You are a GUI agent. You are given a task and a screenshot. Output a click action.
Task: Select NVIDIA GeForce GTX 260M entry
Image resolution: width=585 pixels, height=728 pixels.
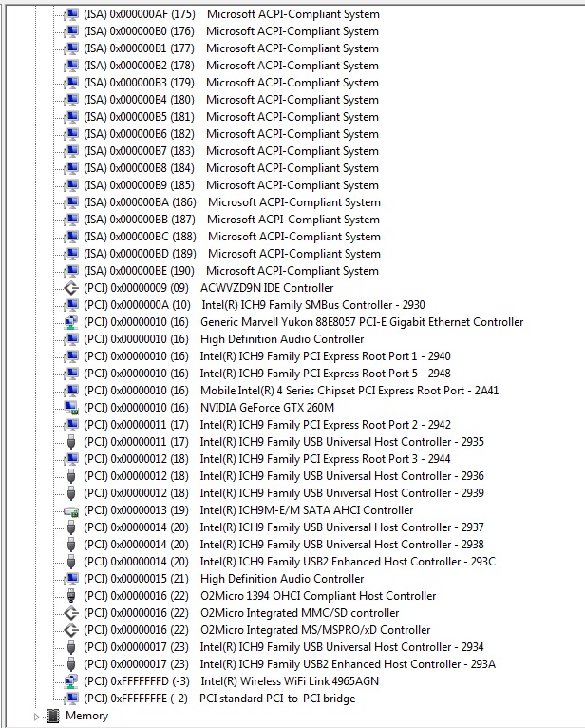tap(267, 408)
